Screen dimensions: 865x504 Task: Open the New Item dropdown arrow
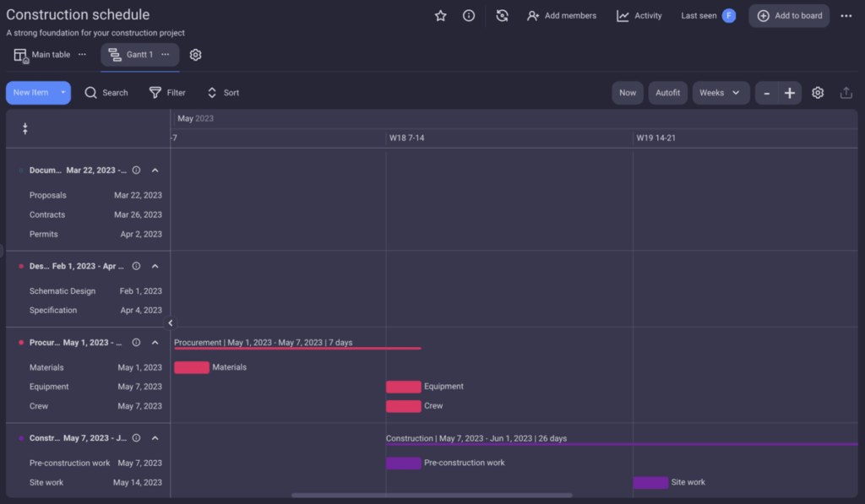(63, 93)
